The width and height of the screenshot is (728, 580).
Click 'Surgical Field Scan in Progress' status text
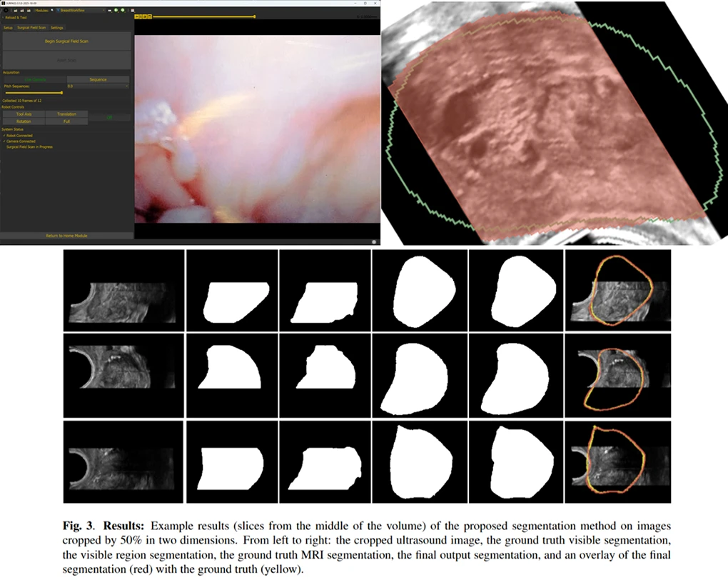[x=29, y=147]
